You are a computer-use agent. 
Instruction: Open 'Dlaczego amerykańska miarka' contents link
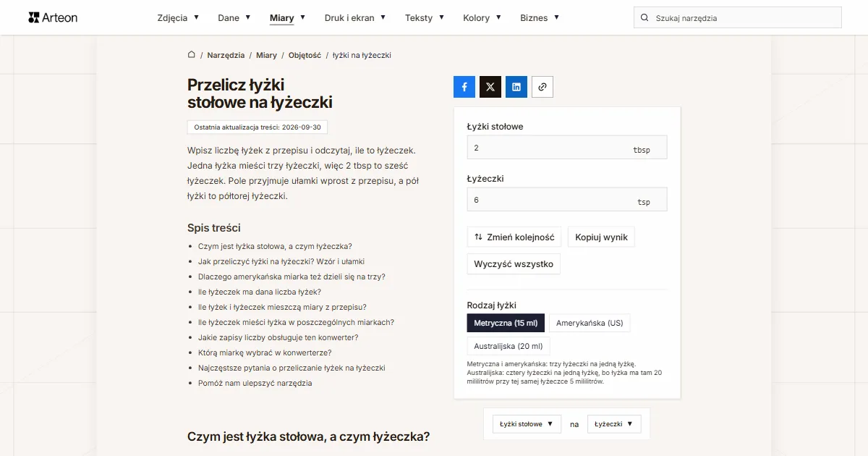click(292, 276)
